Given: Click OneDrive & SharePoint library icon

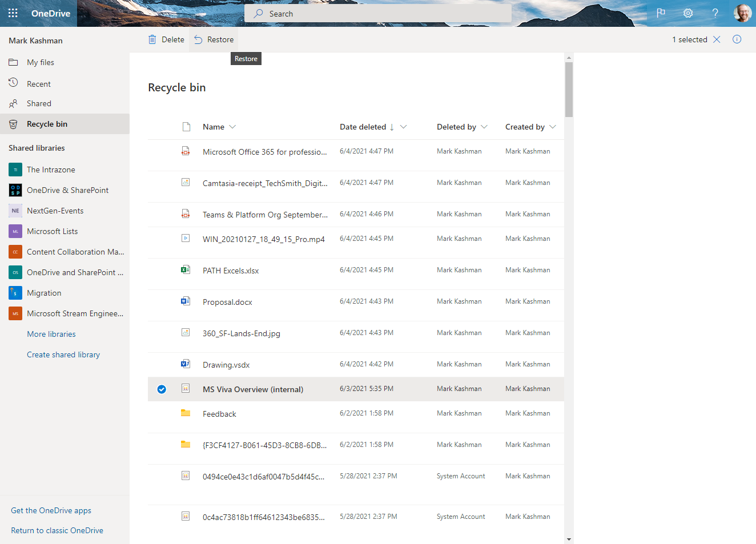Looking at the screenshot, I should (15, 190).
